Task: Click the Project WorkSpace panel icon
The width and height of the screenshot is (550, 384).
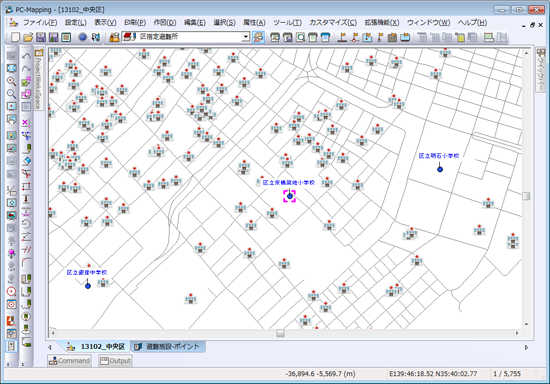Action: 39,53
